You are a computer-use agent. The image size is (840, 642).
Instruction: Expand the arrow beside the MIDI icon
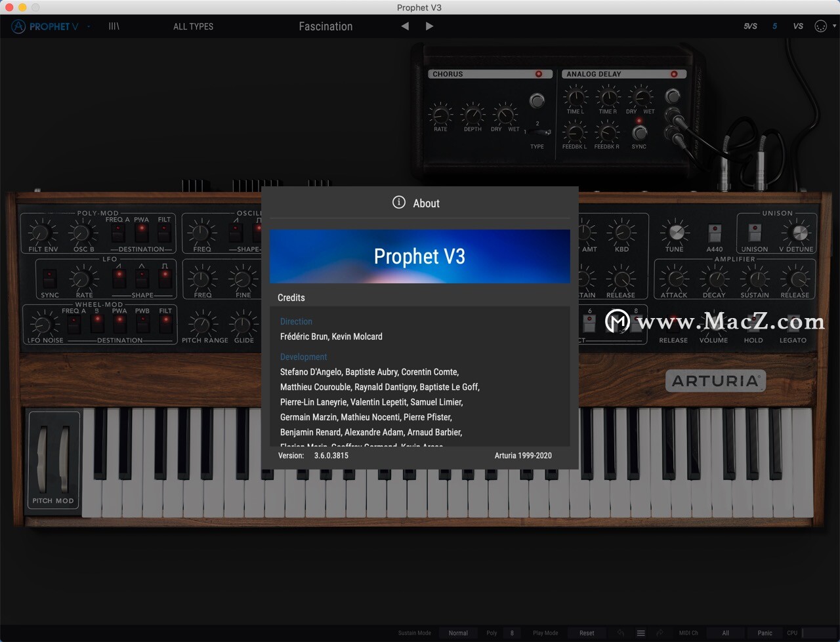coord(835,26)
